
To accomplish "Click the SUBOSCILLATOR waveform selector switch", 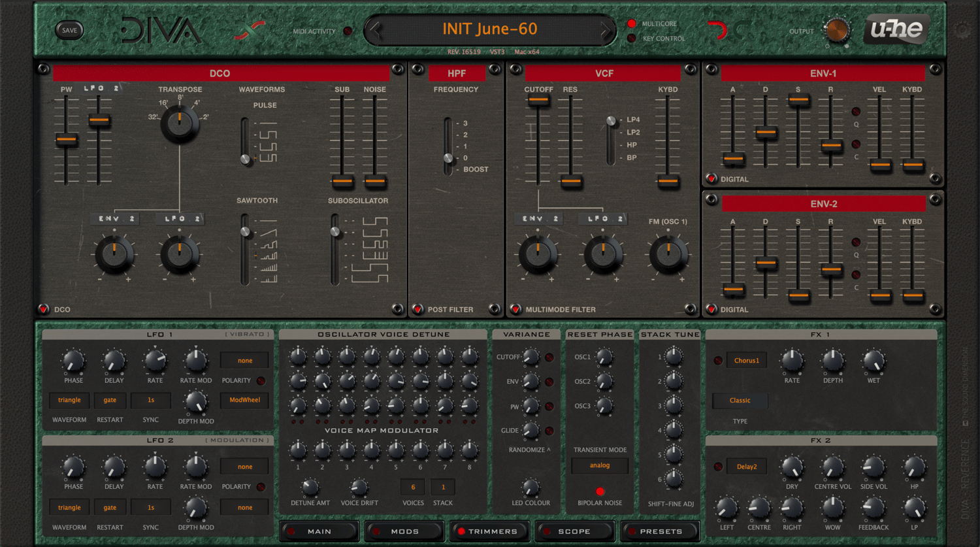I will pos(335,249).
